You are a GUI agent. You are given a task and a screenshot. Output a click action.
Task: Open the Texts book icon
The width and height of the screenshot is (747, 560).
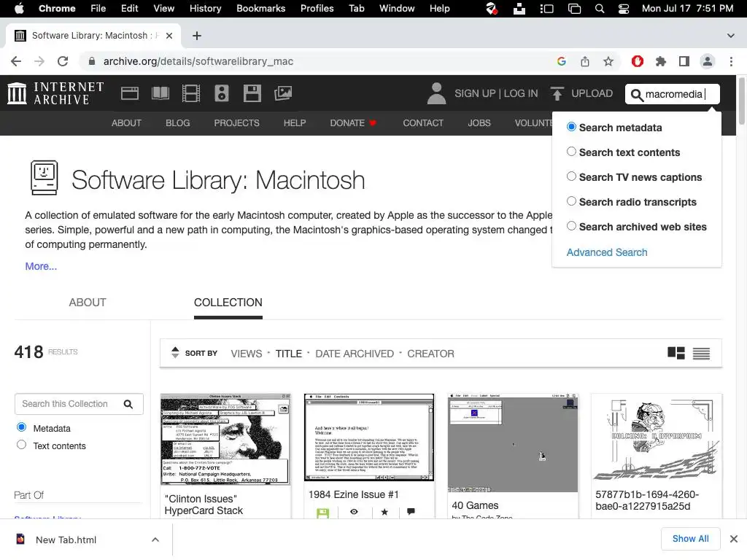coord(160,93)
